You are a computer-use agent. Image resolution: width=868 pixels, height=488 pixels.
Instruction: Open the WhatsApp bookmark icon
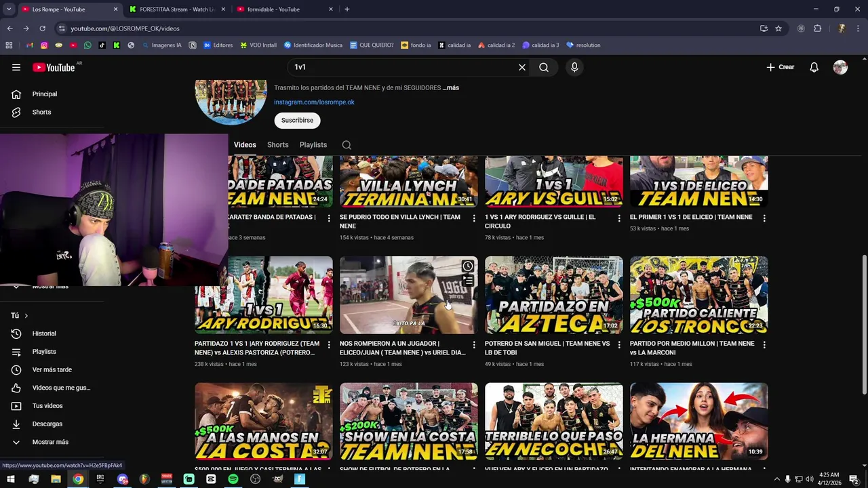(x=87, y=45)
